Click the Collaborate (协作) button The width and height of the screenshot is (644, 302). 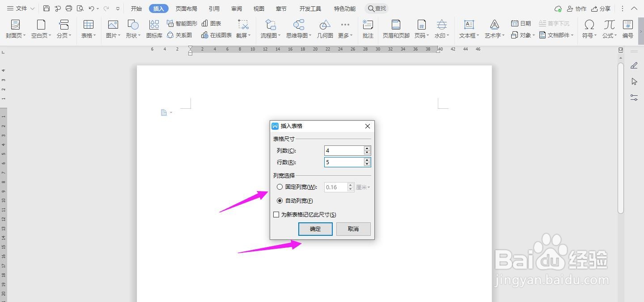[x=576, y=9]
